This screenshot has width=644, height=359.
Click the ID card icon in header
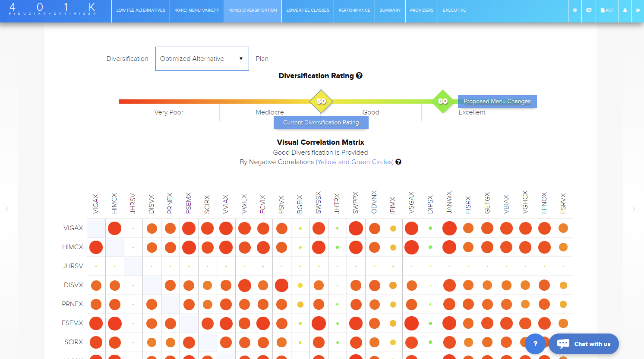click(x=589, y=10)
